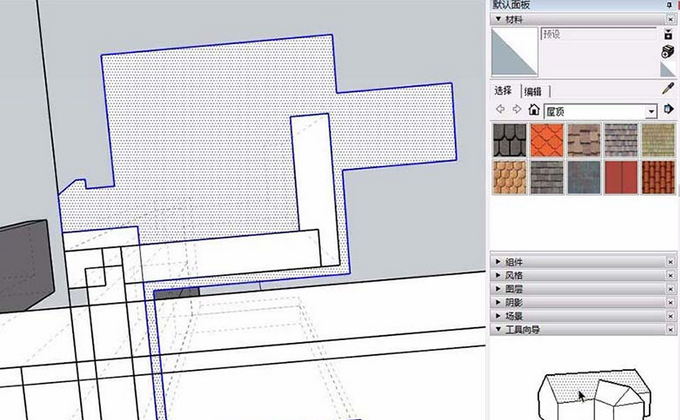Close the 阴影 panel

point(670,302)
